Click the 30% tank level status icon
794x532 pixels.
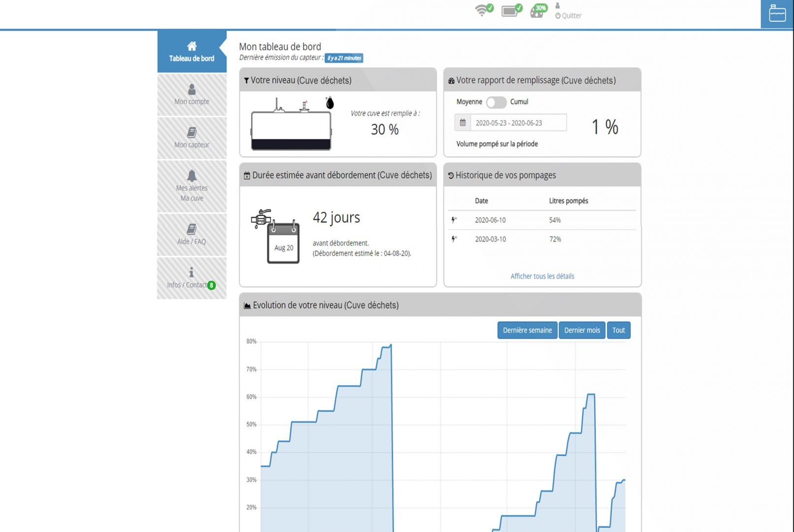coord(538,10)
